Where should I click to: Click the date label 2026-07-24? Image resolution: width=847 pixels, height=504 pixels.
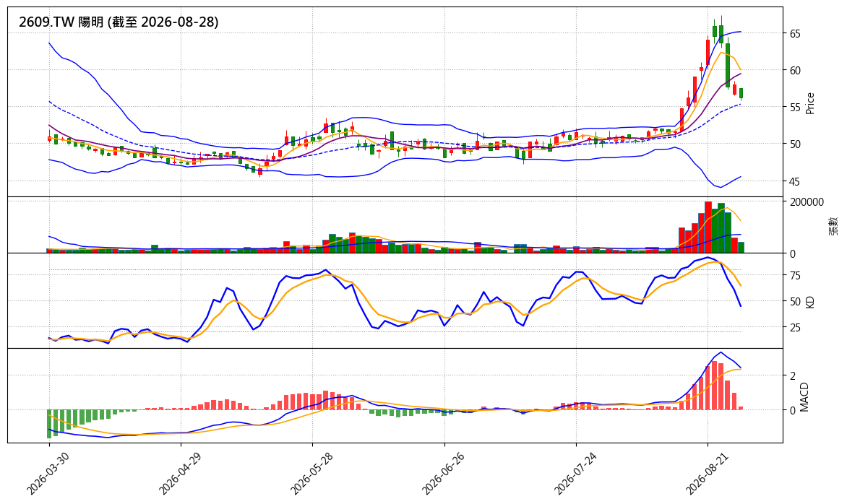[x=575, y=473]
